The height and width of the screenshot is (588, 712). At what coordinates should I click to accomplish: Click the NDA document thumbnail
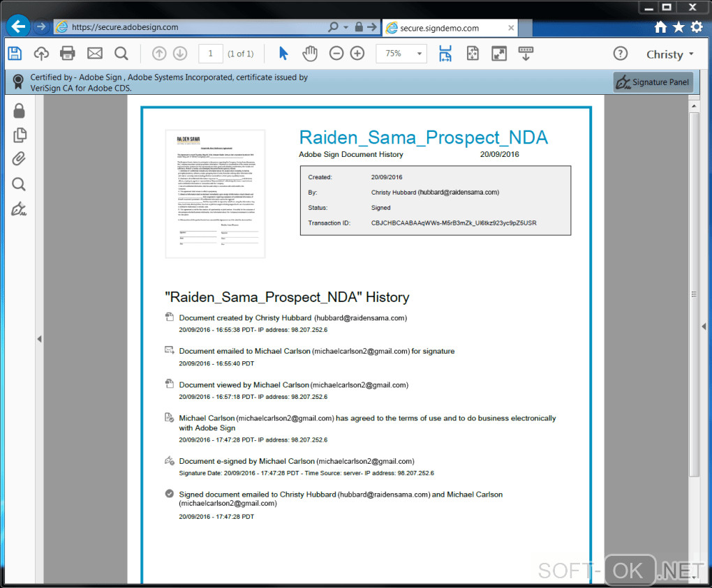[x=215, y=194]
